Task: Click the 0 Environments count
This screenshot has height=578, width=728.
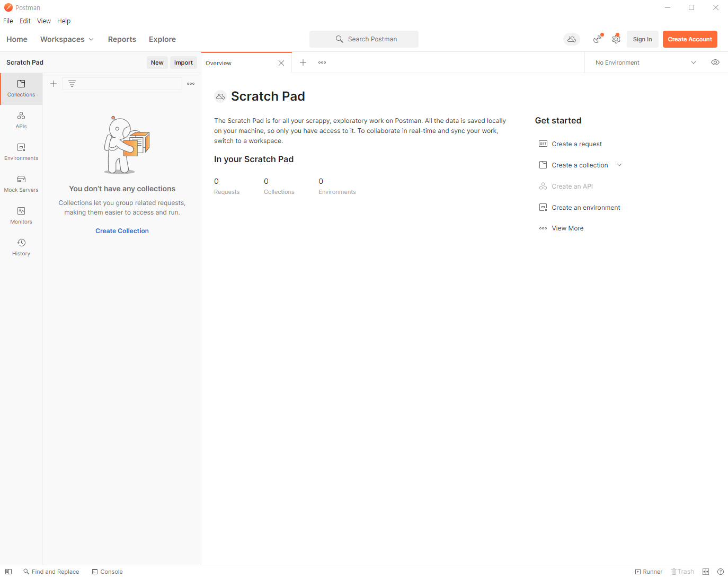Action: pos(337,186)
